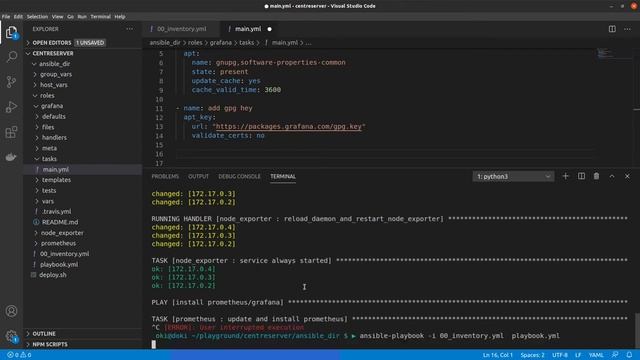640x360 pixels.
Task: Open the Explorer view in activity bar
Action: point(11,32)
